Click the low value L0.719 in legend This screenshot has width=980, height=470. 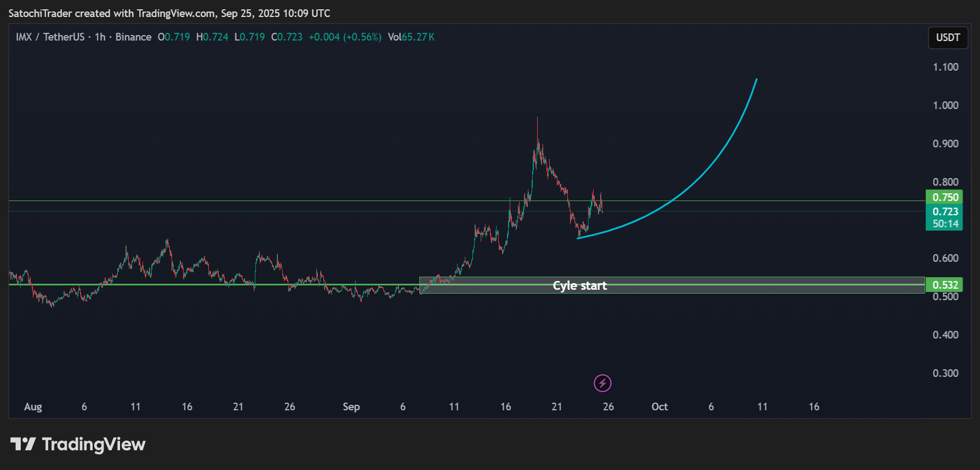(x=249, y=37)
